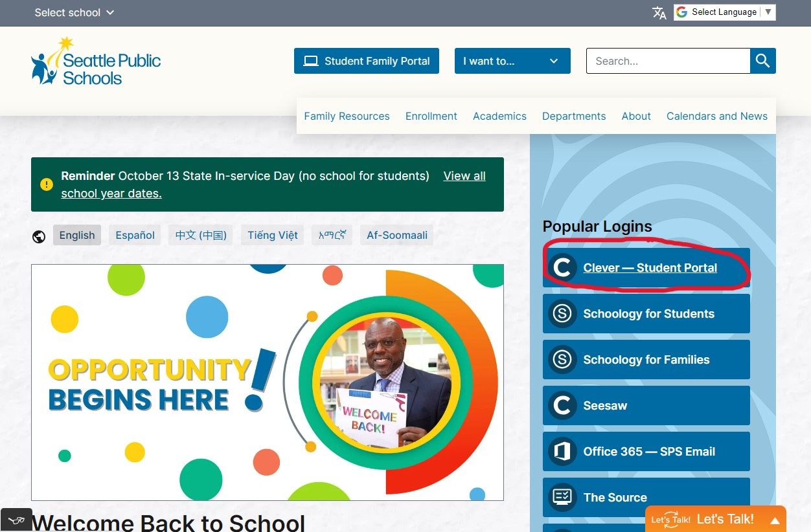The width and height of the screenshot is (811, 532).
Task: Open the Departments menu
Action: (x=574, y=116)
